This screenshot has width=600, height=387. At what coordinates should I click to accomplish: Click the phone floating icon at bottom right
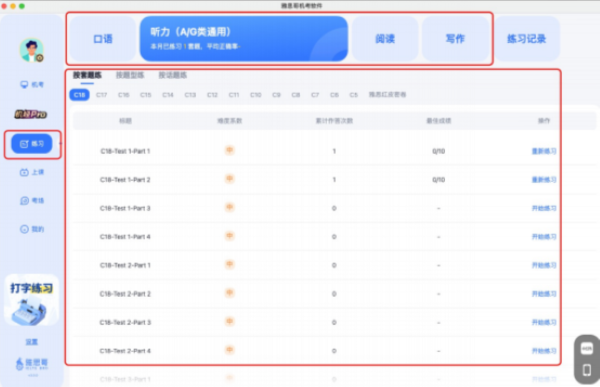point(587,370)
